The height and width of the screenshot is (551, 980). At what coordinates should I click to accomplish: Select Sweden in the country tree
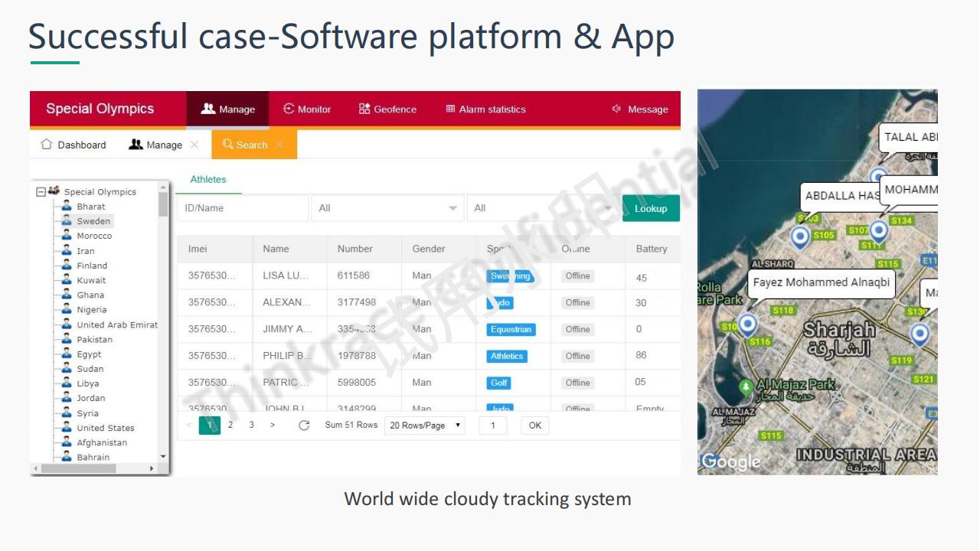93,220
